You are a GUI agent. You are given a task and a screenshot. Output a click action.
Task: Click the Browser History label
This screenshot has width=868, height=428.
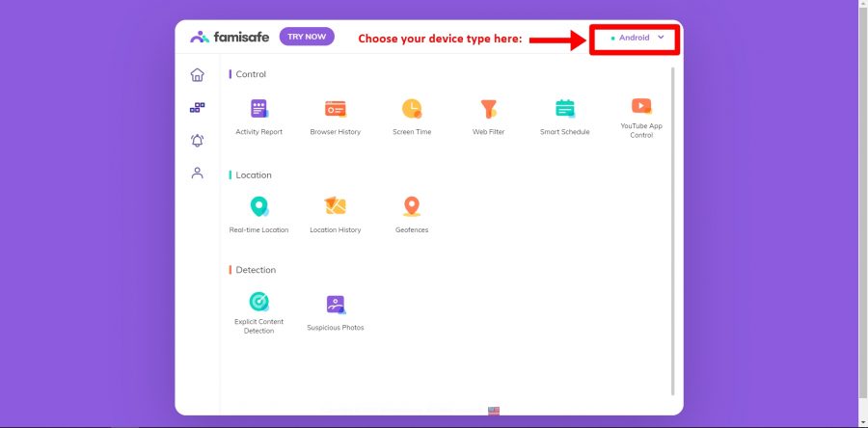pyautogui.click(x=336, y=132)
